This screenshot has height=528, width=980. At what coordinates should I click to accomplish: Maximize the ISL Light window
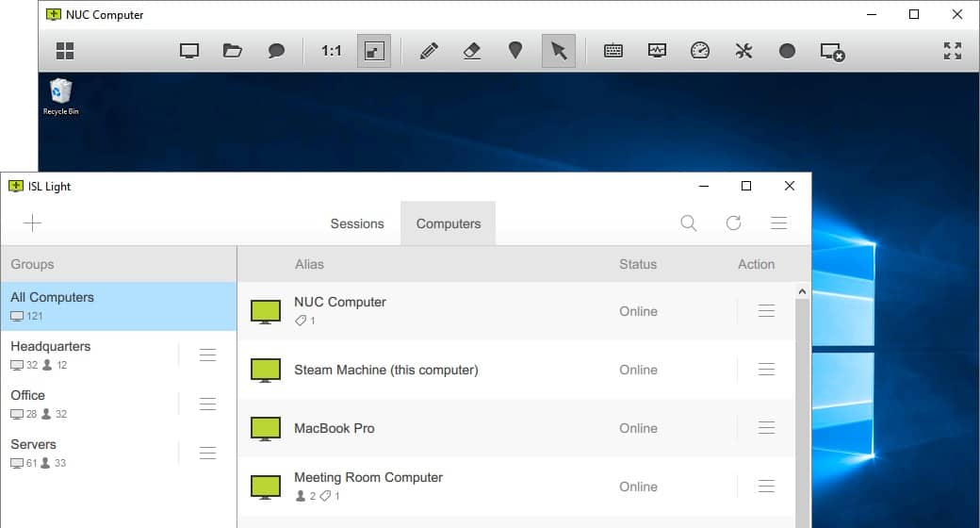click(746, 186)
